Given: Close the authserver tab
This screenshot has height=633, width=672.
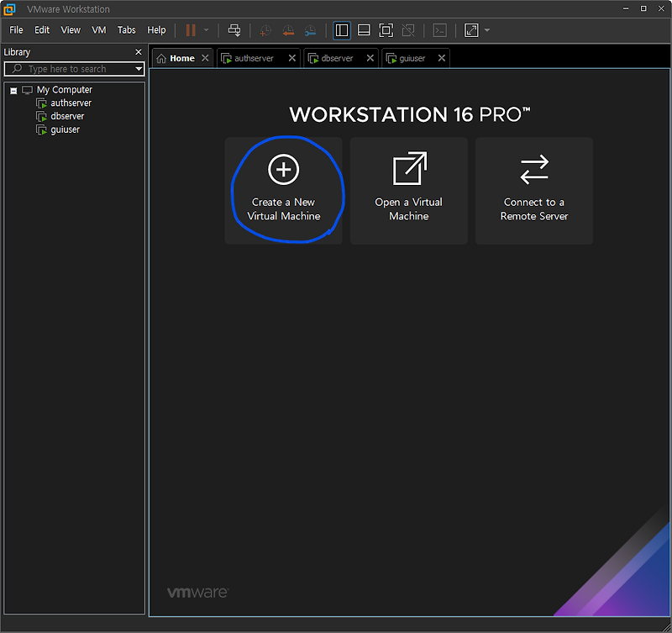Looking at the screenshot, I should tap(291, 57).
